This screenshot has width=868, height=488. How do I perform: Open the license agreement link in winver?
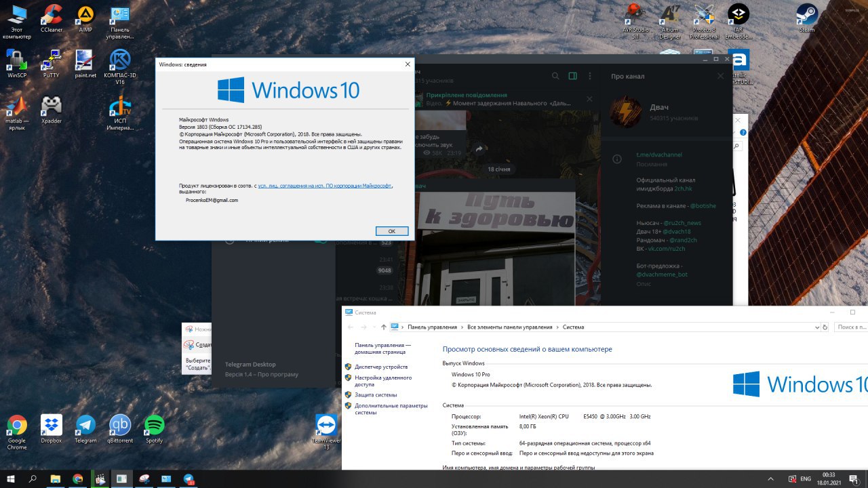(325, 185)
